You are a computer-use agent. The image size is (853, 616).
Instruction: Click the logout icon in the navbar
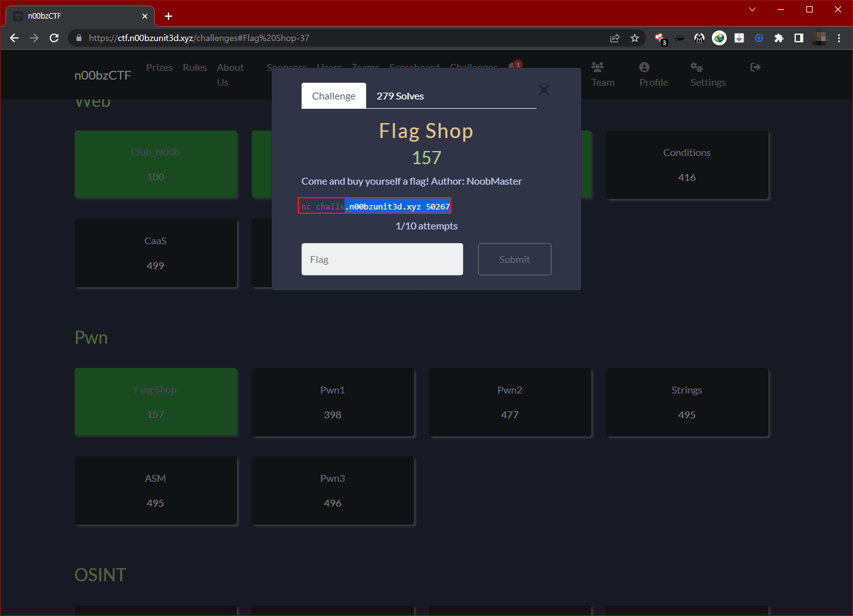pyautogui.click(x=755, y=67)
